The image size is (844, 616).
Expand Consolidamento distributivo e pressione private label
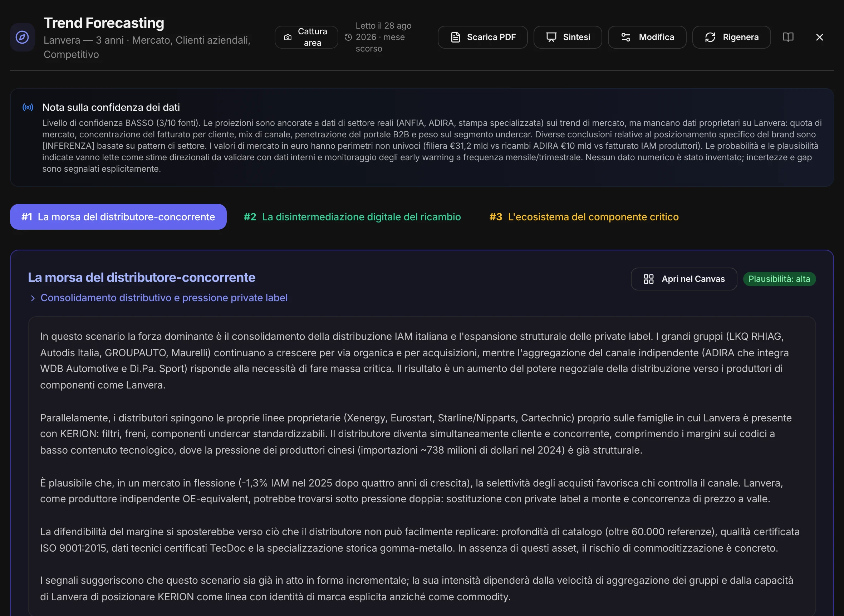159,298
